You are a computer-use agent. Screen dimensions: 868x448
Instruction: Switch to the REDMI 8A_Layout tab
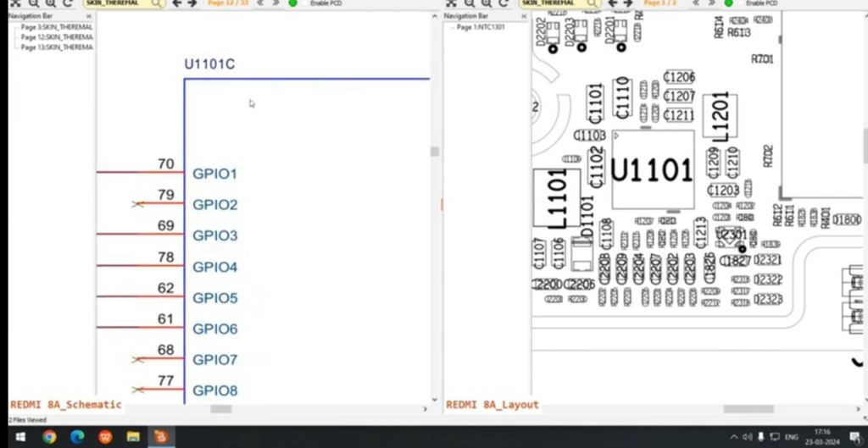click(x=492, y=405)
